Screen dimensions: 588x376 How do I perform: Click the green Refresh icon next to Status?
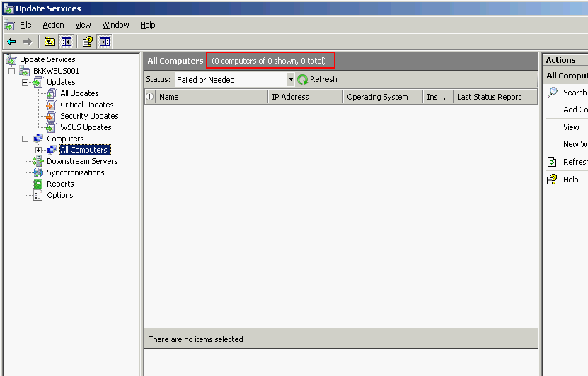302,79
